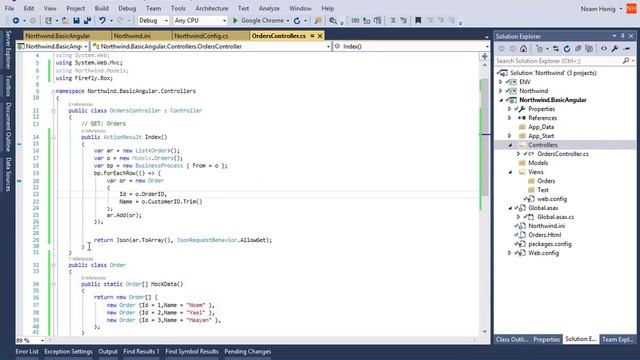640x360 pixels.
Task: Expand the Properties node
Action: click(x=510, y=109)
